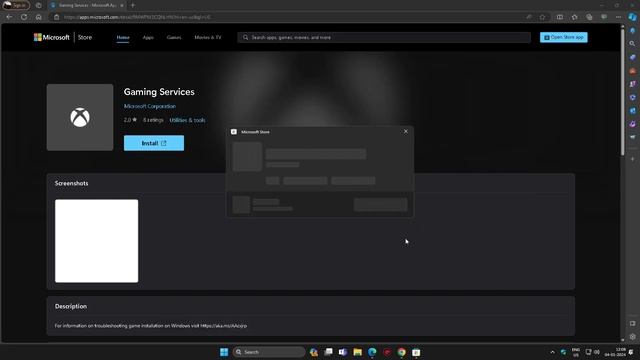Add this page to favorites star

pos(542,17)
